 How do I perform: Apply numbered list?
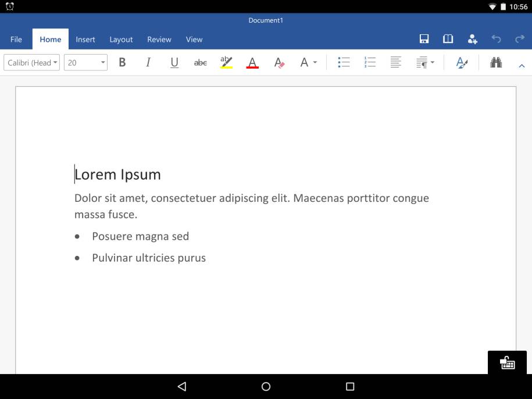tap(370, 62)
